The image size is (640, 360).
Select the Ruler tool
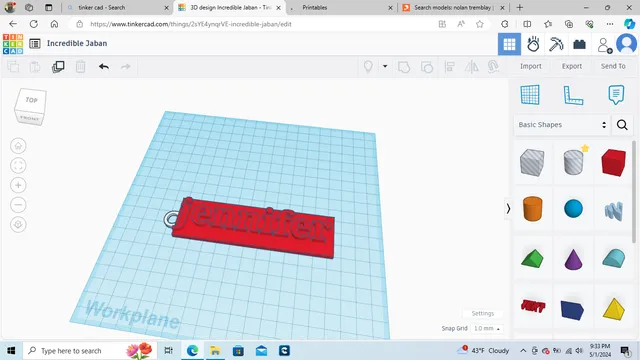pos(573,95)
